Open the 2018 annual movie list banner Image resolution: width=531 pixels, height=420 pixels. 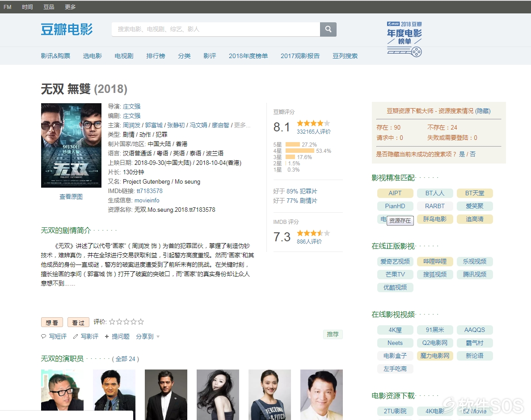405,39
